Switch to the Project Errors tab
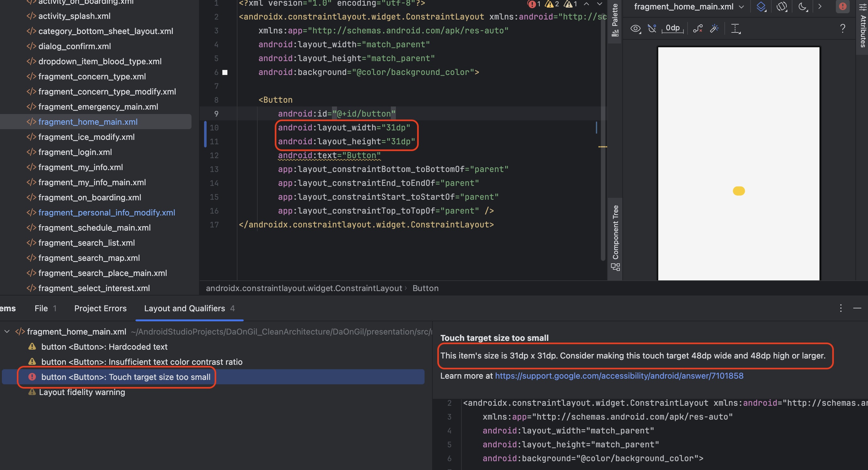Image resolution: width=868 pixels, height=470 pixels. pos(100,308)
